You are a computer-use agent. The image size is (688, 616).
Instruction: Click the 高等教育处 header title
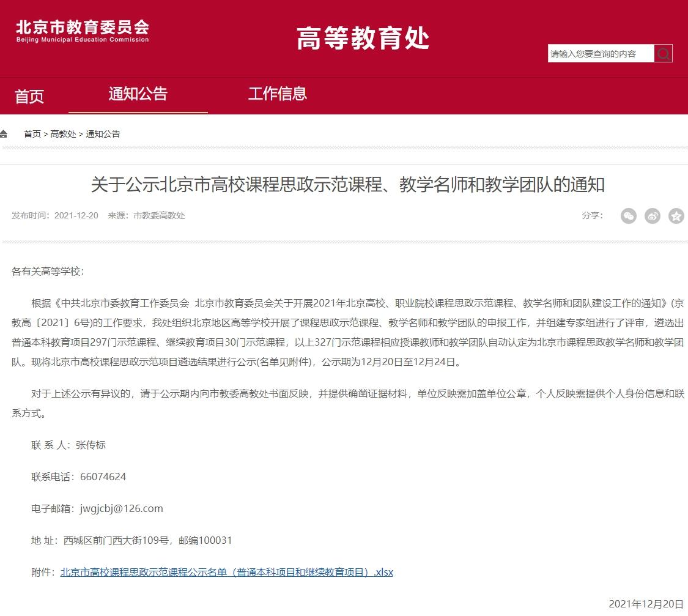point(363,38)
